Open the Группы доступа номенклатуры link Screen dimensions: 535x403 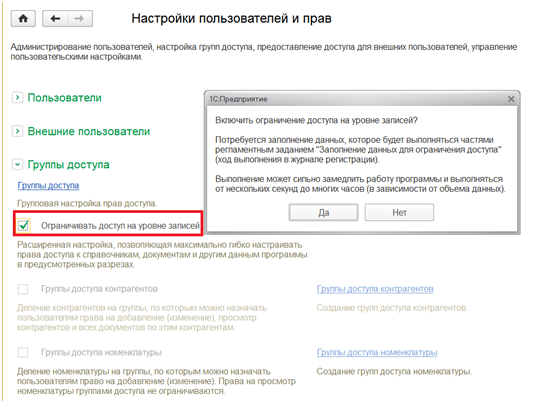point(377,352)
